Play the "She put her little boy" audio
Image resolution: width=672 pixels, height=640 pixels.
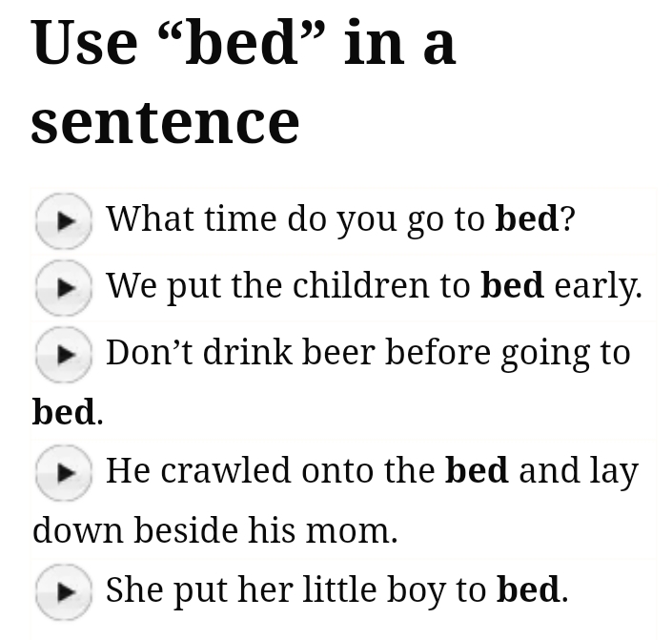(x=63, y=590)
